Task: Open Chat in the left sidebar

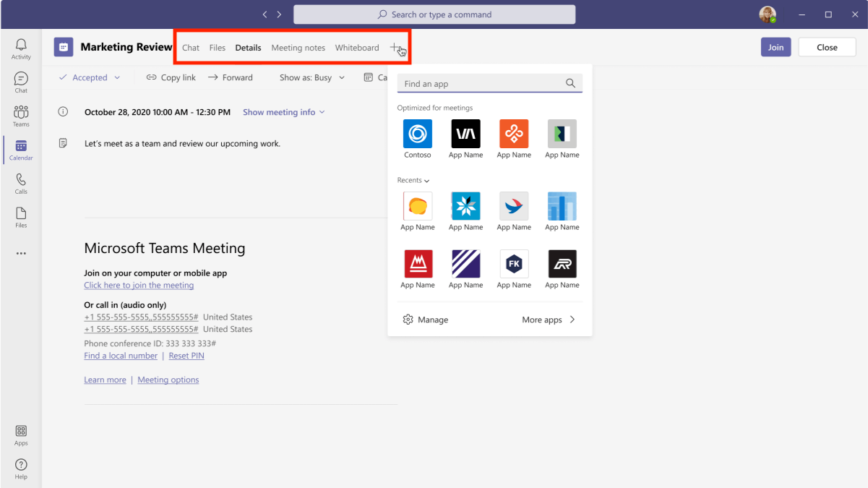Action: tap(21, 82)
